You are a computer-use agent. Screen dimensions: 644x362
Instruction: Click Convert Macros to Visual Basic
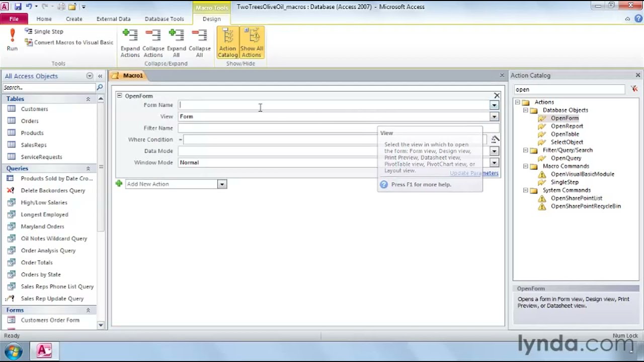[x=69, y=43]
